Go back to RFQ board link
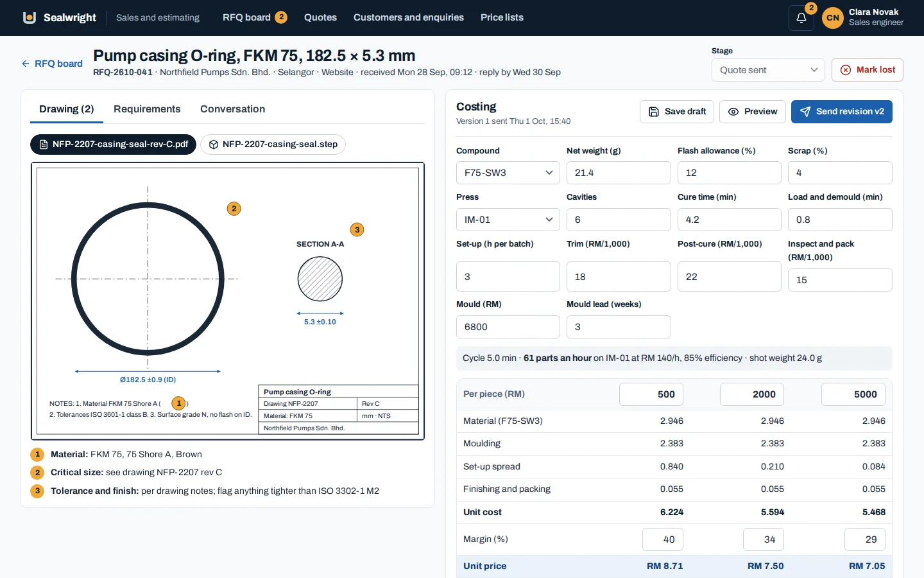The width and height of the screenshot is (924, 578). coord(52,64)
